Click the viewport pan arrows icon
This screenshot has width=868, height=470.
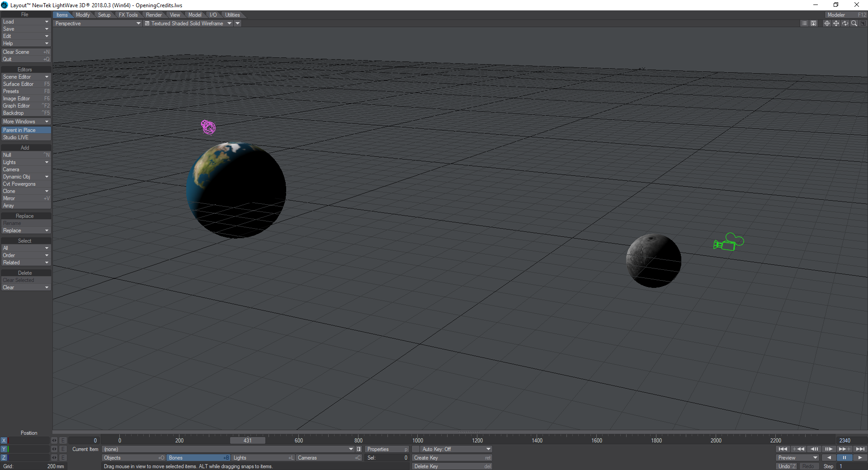[836, 23]
